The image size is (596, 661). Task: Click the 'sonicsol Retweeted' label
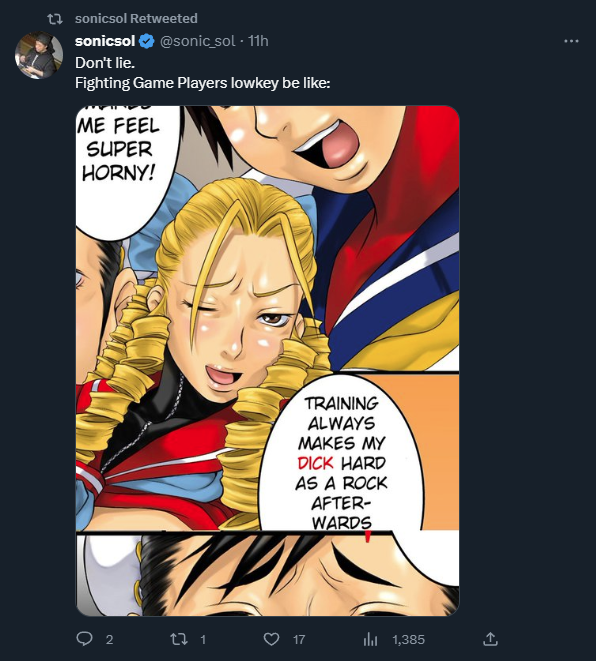pyautogui.click(x=136, y=19)
